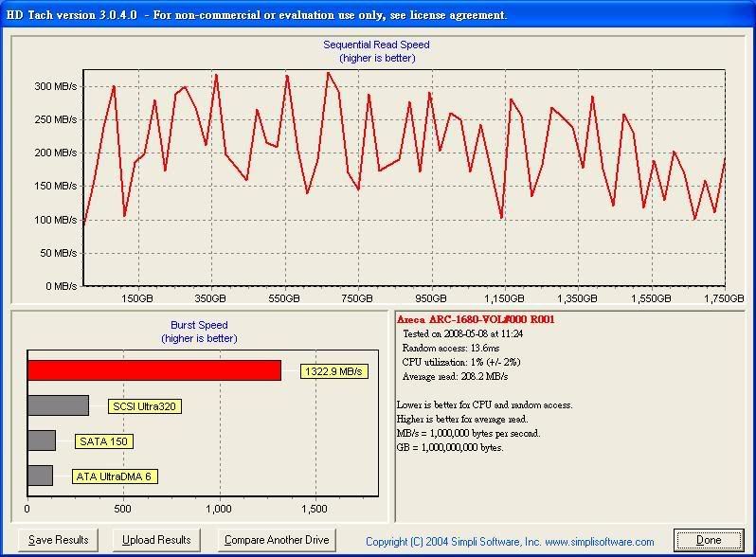
Task: Click the 150GB axis label
Action: click(137, 298)
